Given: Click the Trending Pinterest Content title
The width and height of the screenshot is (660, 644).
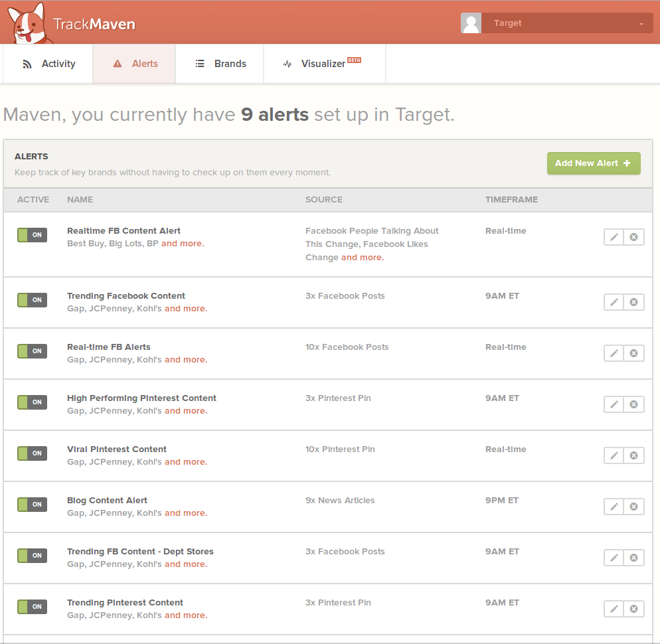Looking at the screenshot, I should click(x=125, y=603).
